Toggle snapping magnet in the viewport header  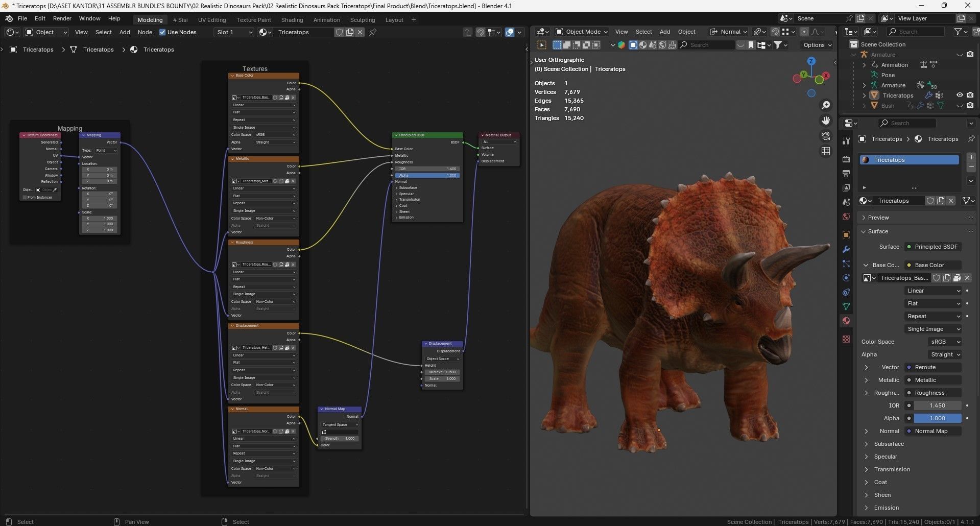click(x=775, y=32)
